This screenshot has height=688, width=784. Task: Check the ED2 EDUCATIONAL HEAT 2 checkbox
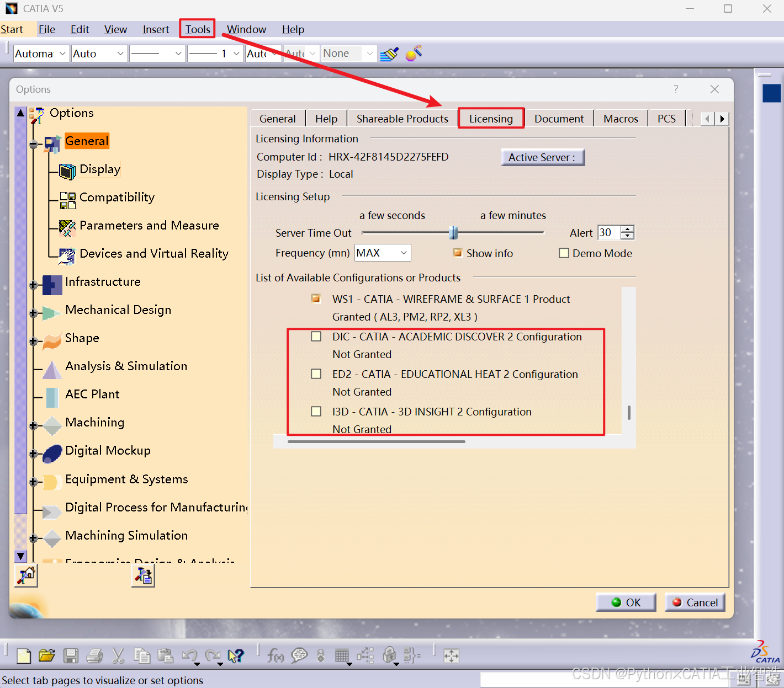[x=316, y=374]
